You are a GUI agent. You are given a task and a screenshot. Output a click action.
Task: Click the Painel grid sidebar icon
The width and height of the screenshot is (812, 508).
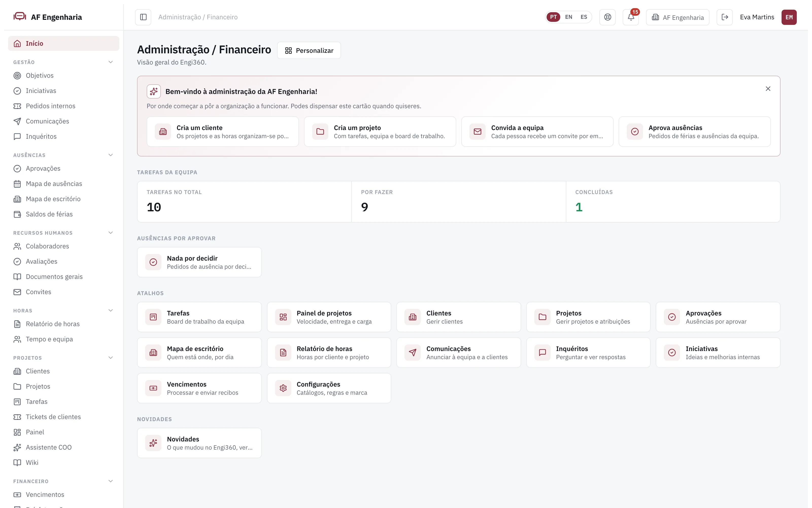click(x=18, y=432)
